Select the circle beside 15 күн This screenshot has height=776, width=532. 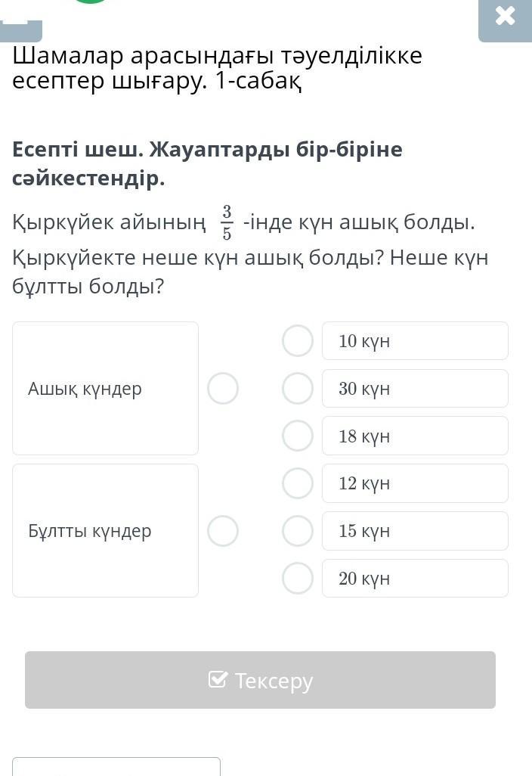point(298,530)
